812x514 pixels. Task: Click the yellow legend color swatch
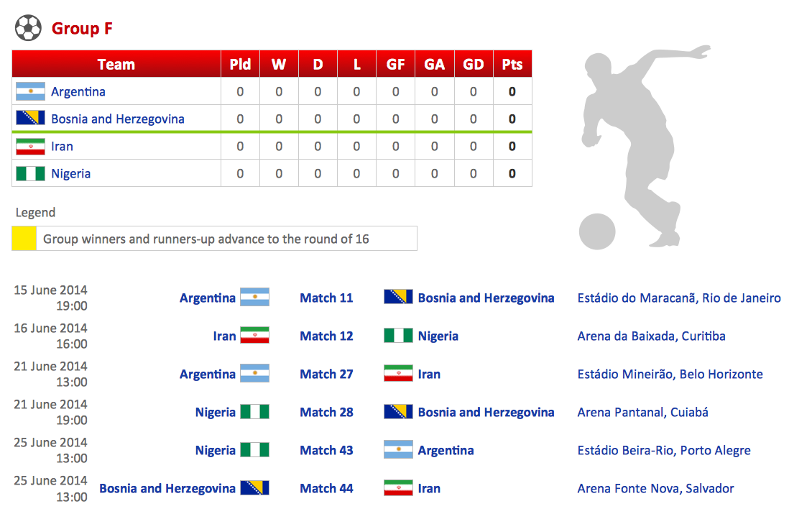pos(24,239)
